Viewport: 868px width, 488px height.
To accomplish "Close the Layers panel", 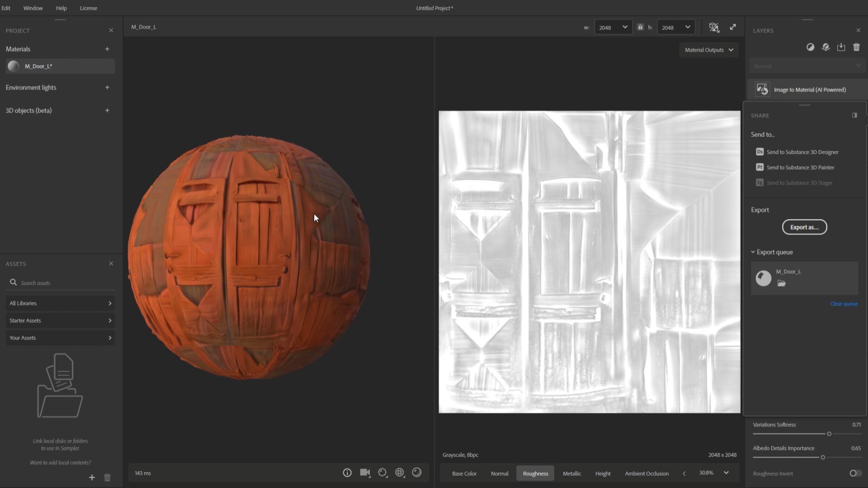I will point(859,30).
